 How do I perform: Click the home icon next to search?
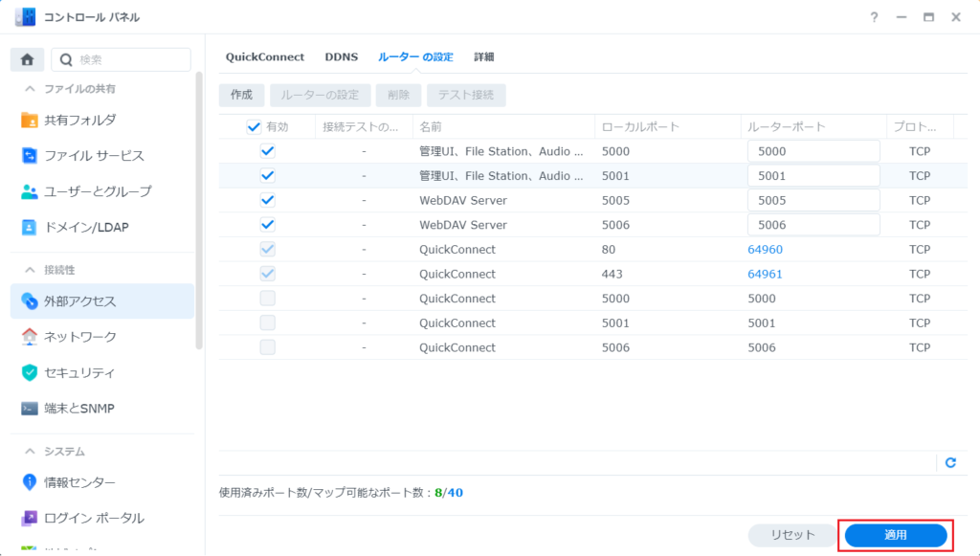[27, 59]
